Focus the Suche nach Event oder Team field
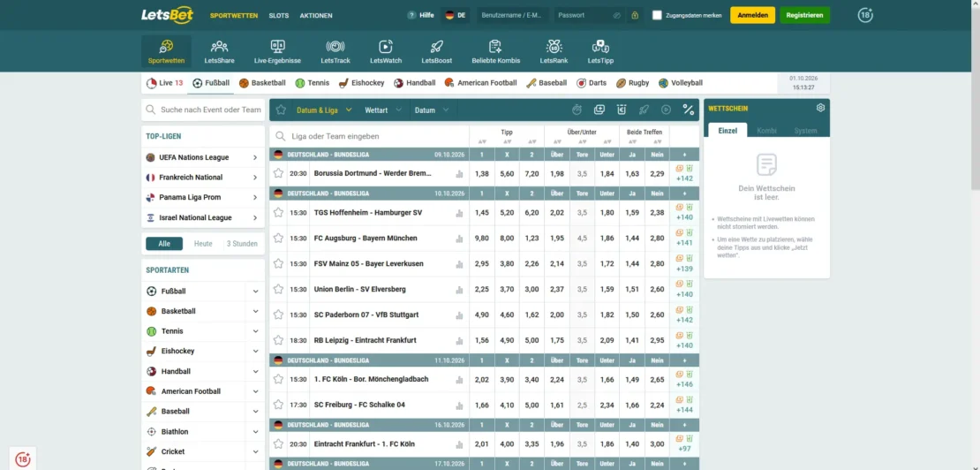This screenshot has height=470, width=980. [x=203, y=110]
